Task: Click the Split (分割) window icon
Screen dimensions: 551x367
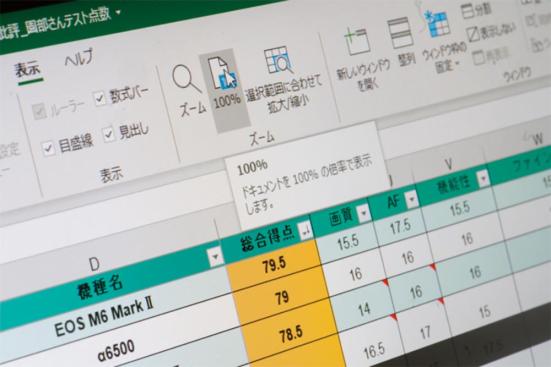Action: click(467, 11)
